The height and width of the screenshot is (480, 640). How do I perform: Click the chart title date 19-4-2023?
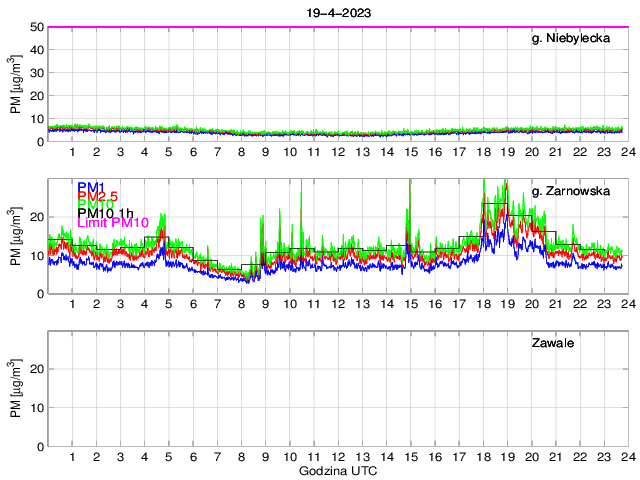click(x=337, y=10)
